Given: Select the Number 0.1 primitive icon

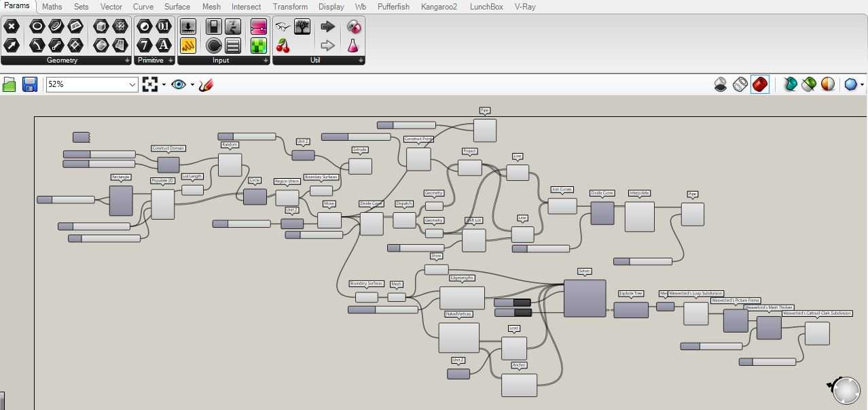Looking at the screenshot, I should pyautogui.click(x=163, y=27).
